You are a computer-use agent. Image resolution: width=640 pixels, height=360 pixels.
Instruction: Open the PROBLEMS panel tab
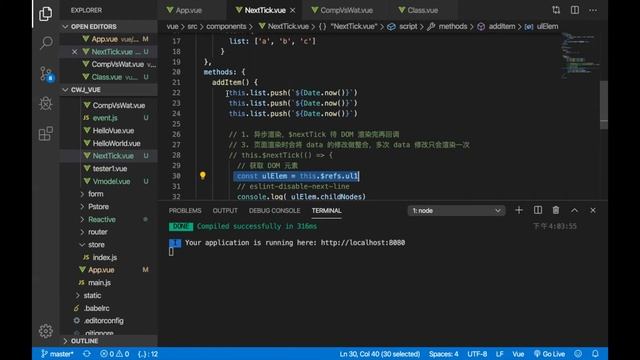pos(185,211)
